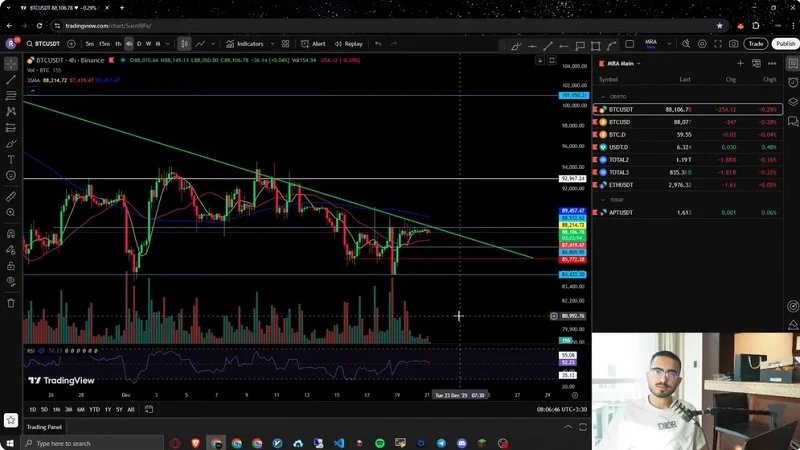Select the Text tool in left toolbar
The image size is (800, 450).
click(x=11, y=159)
